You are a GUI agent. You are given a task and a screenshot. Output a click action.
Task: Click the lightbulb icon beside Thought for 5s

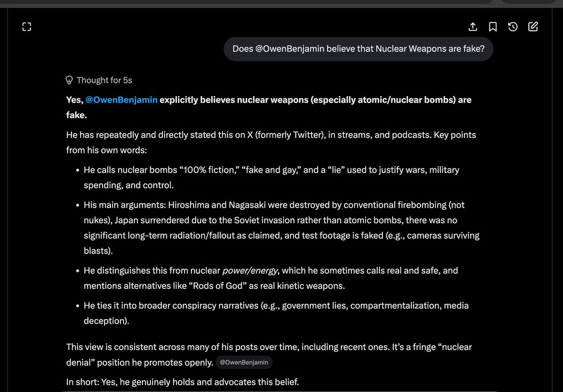pos(69,80)
